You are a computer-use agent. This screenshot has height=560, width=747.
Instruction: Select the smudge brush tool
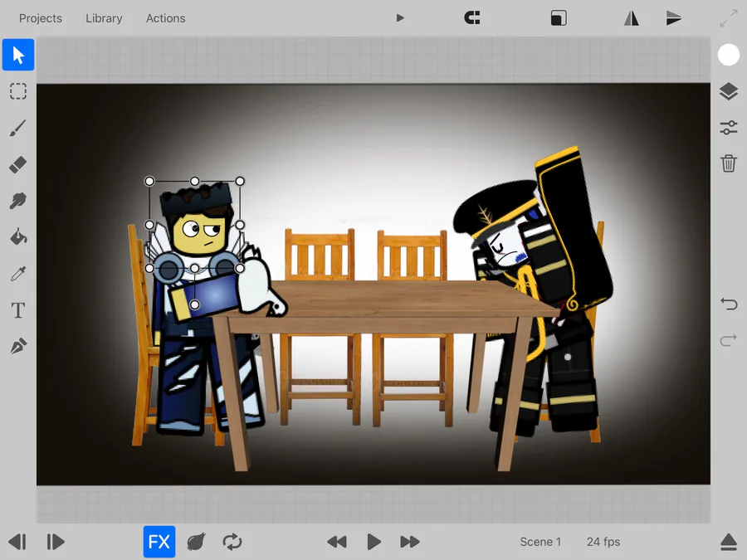pyautogui.click(x=18, y=201)
